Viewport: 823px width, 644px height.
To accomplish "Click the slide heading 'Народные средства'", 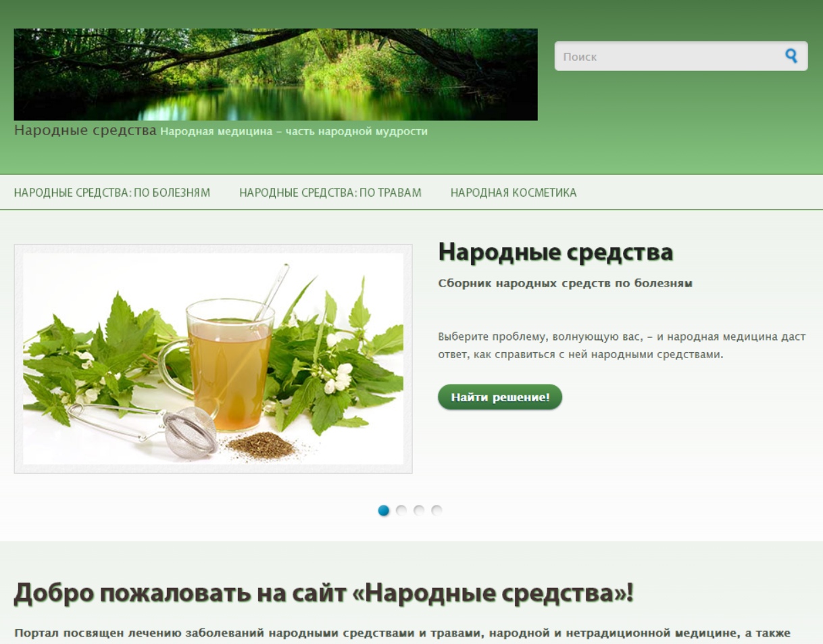I will [x=555, y=252].
